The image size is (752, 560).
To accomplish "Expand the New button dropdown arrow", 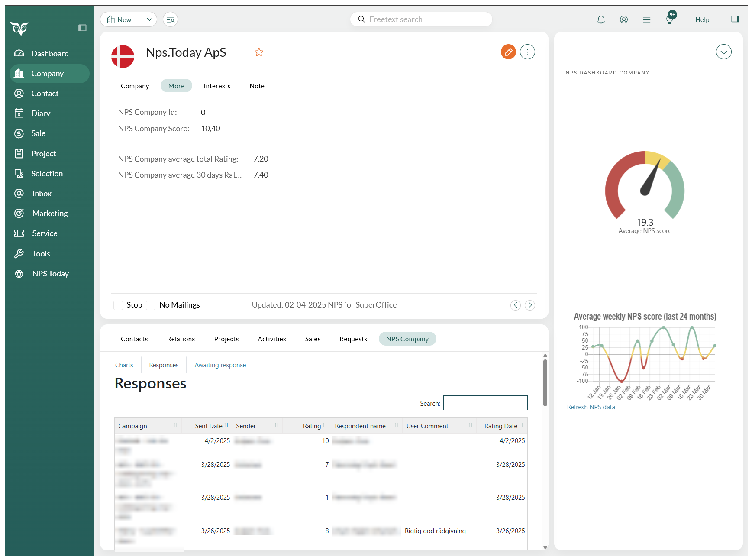I will pyautogui.click(x=149, y=19).
